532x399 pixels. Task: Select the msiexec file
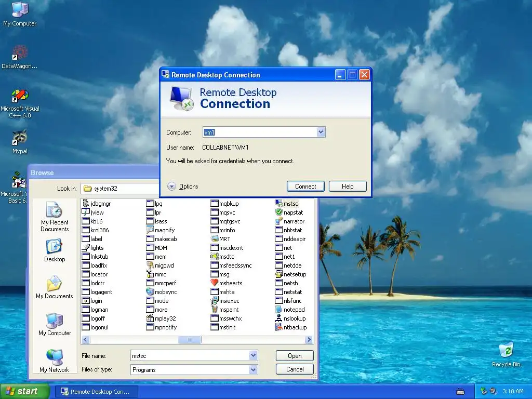click(x=225, y=301)
